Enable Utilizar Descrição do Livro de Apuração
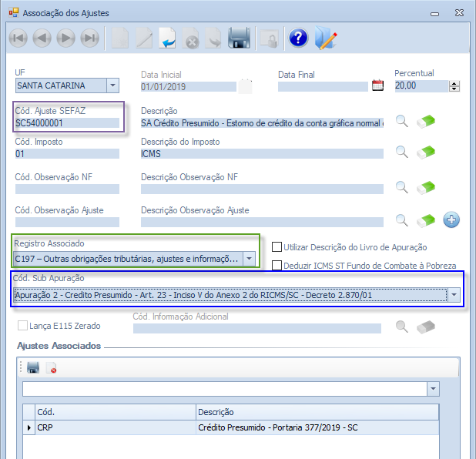 point(277,247)
